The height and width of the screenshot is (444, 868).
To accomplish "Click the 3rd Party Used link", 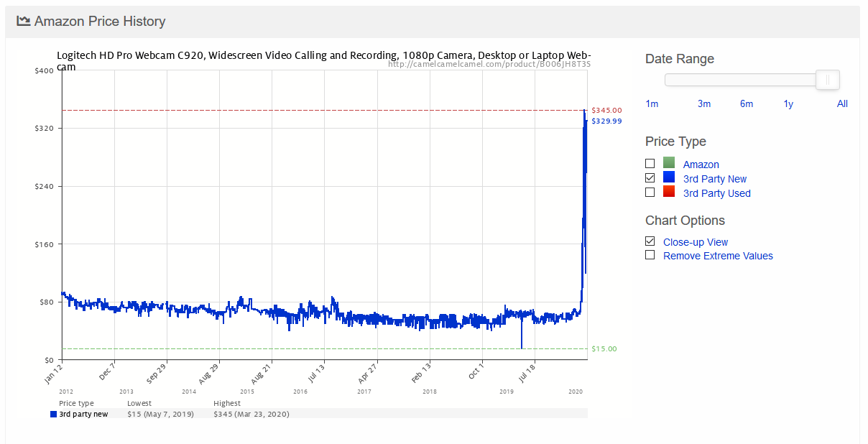I will 717,193.
